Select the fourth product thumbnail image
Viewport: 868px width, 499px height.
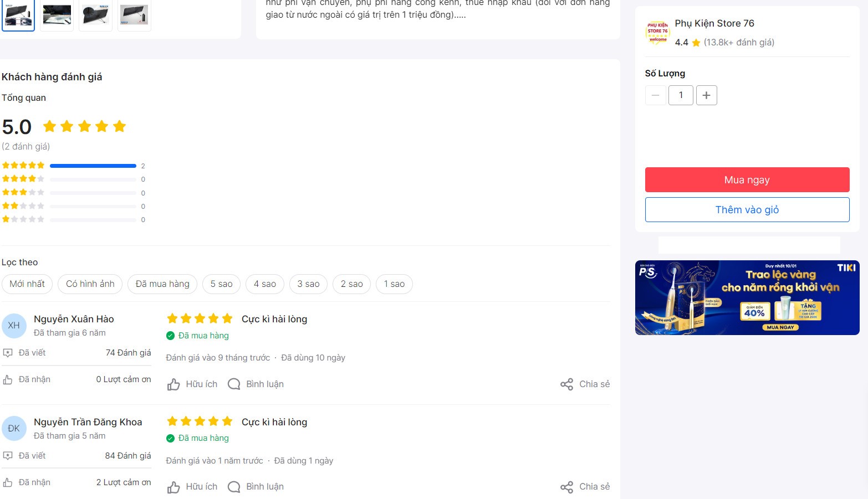pos(134,14)
